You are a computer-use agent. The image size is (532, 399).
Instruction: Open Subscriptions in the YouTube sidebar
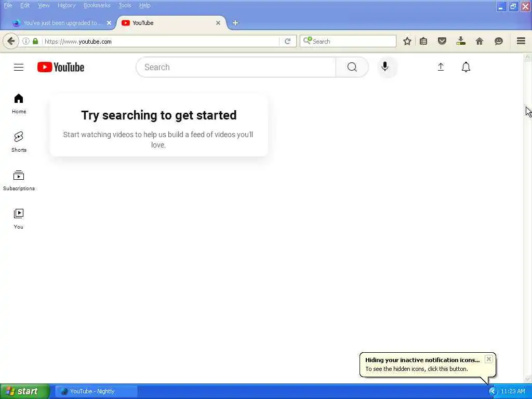tap(19, 180)
